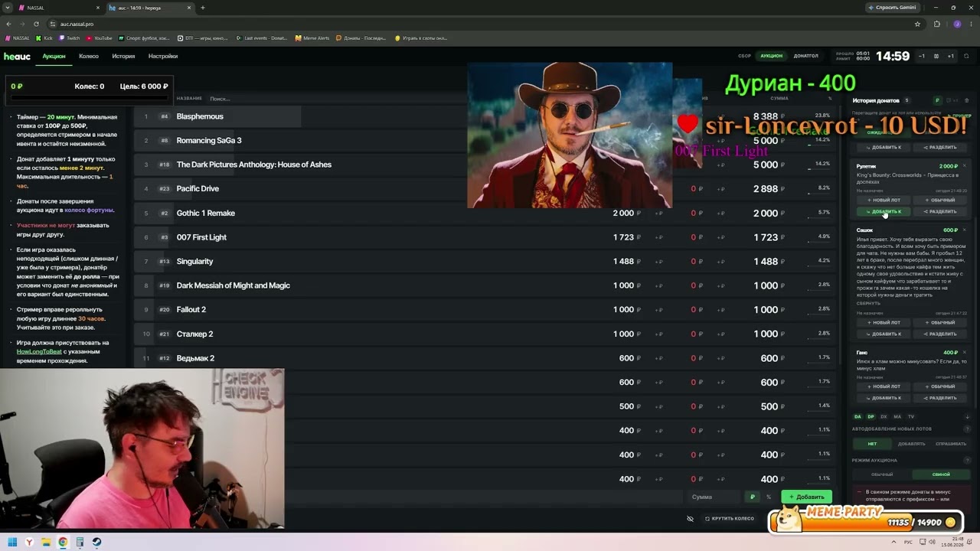Collapse panel with the down arrow by TV
This screenshot has width=980, height=551.
click(x=967, y=416)
